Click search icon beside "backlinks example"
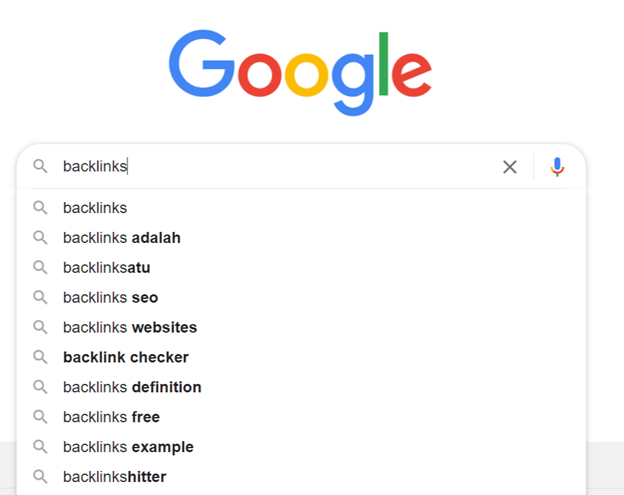 pos(40,447)
